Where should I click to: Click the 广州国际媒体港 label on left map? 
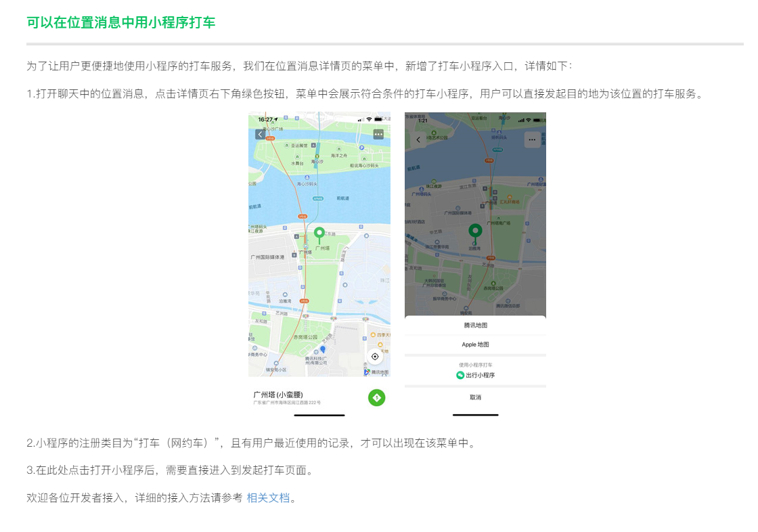(x=267, y=257)
